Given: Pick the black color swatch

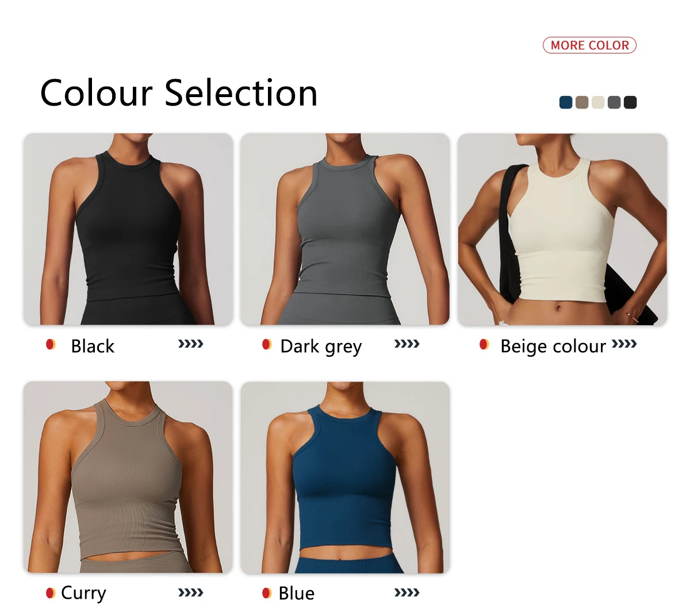Looking at the screenshot, I should pyautogui.click(x=630, y=102).
